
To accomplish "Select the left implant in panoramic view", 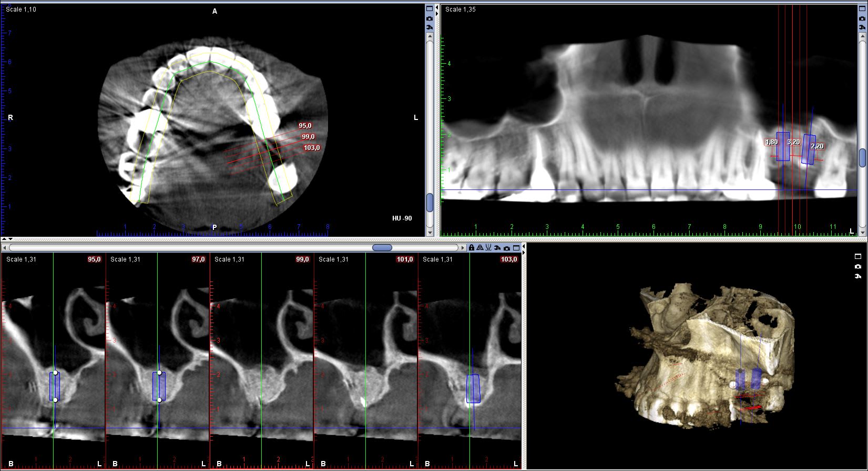I will click(783, 146).
